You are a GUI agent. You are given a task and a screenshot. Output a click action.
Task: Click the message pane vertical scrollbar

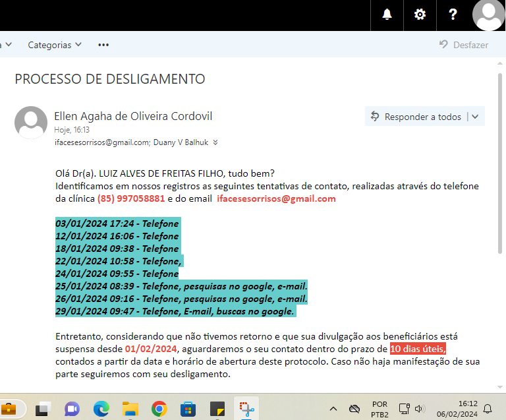coord(499,165)
